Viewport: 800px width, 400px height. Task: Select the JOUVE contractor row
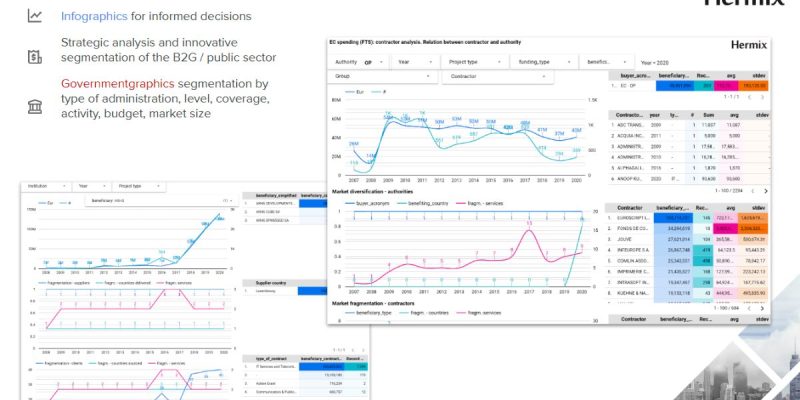click(x=689, y=239)
